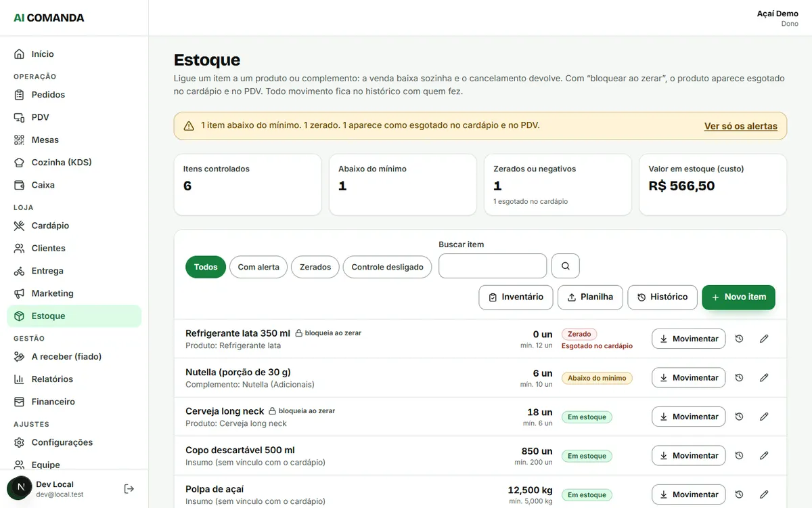
Task: Open history for Nutella (porção de 30 g)
Action: 739,378
